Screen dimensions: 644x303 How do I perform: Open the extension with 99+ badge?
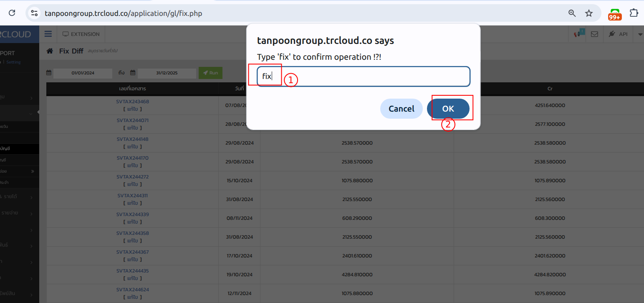click(x=615, y=14)
